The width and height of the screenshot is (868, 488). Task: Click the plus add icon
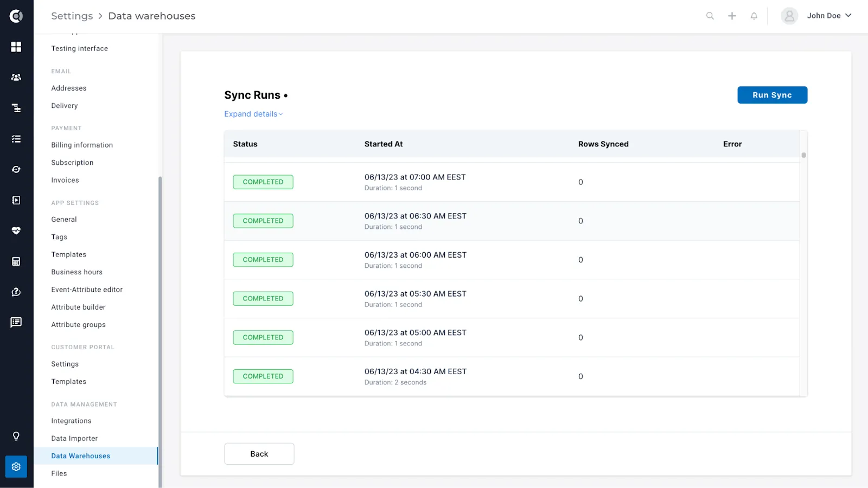click(732, 16)
